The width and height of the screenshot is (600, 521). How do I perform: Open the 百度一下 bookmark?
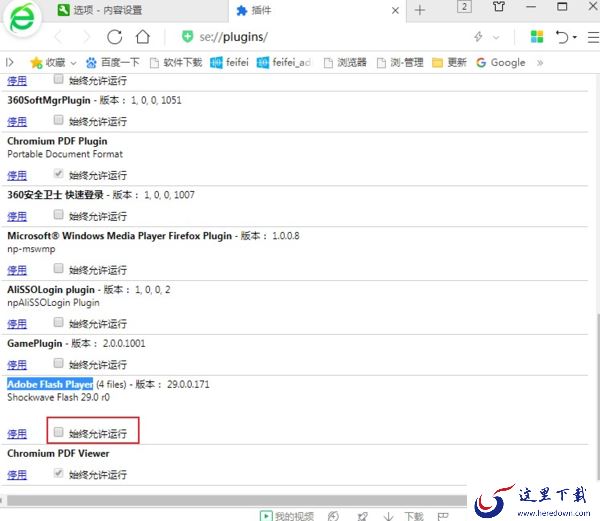pos(112,62)
